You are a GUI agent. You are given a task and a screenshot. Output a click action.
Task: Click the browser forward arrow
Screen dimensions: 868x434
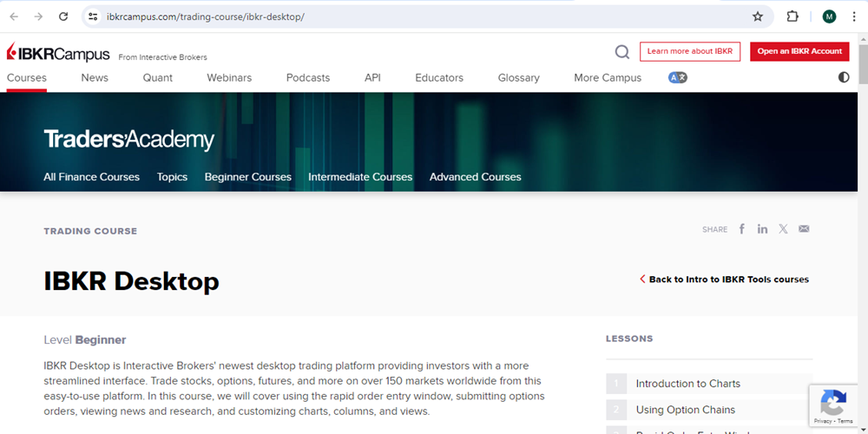pos(38,16)
